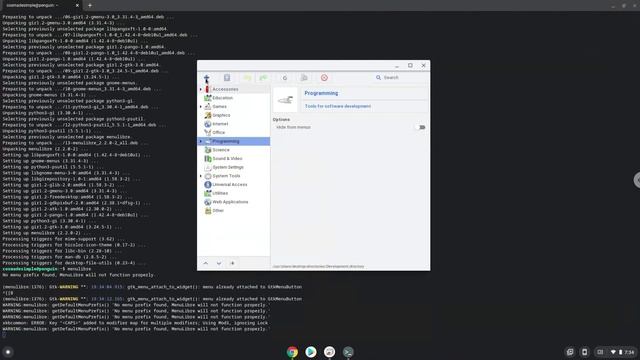Click the sort button beside the move arrows
Image resolution: width=640 pixels, height=360 pixels.
coord(232,263)
